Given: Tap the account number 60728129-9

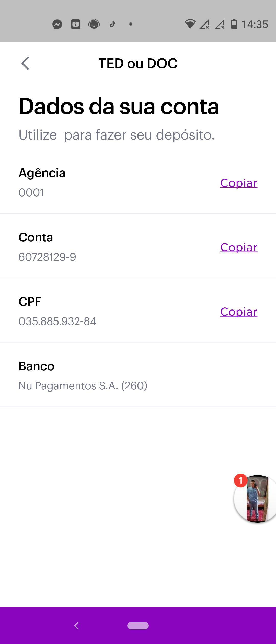Looking at the screenshot, I should [x=47, y=257].
